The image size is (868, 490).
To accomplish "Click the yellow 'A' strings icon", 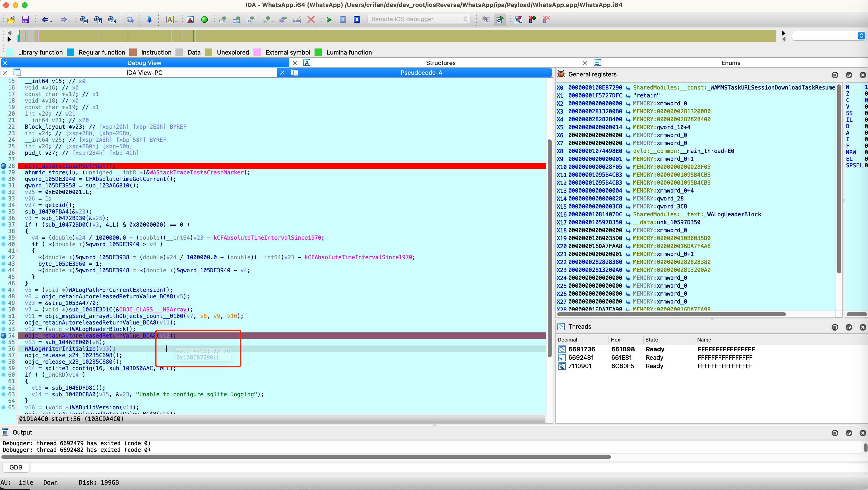I will tap(169, 20).
